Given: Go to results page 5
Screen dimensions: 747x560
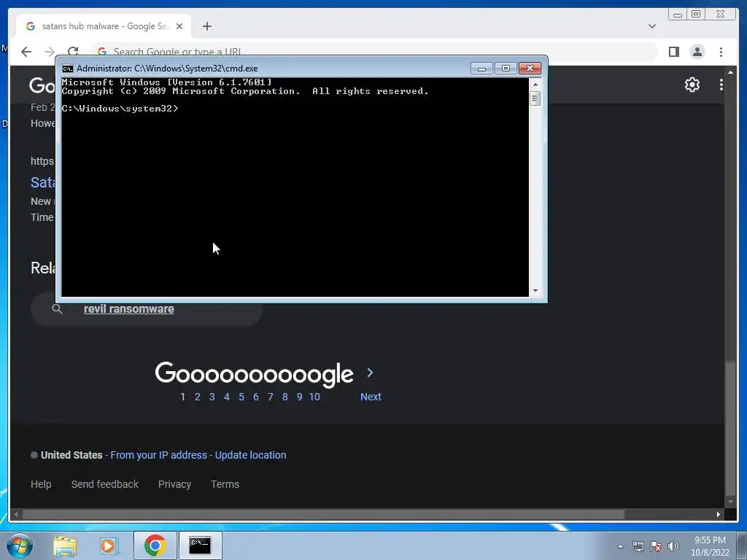Looking at the screenshot, I should (241, 397).
